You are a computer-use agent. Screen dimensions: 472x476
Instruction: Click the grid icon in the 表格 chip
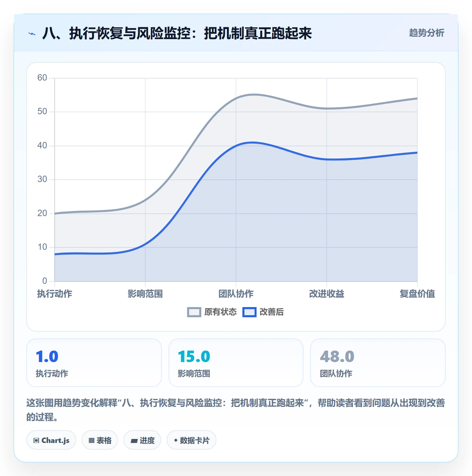point(91,441)
